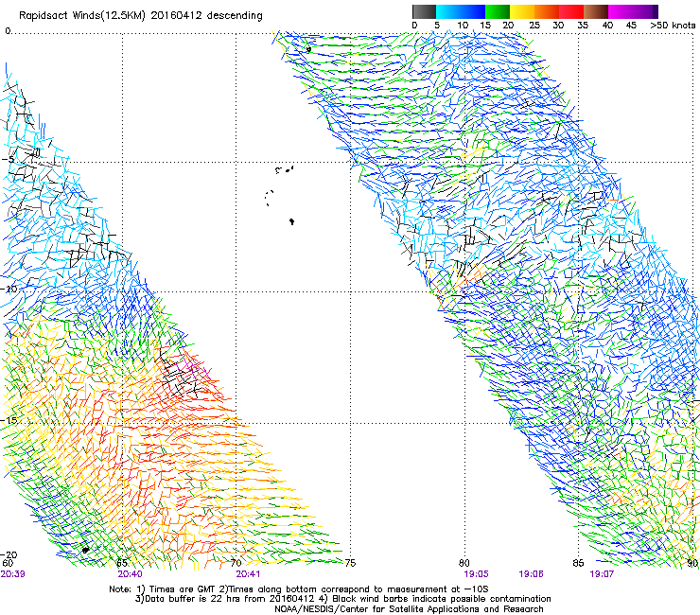Click the '60' longitude axis label

(x=8, y=563)
